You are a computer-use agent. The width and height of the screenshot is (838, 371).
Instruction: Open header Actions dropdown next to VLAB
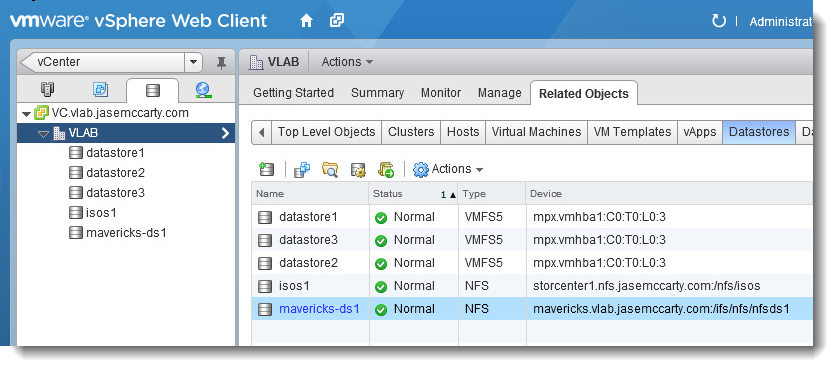347,62
